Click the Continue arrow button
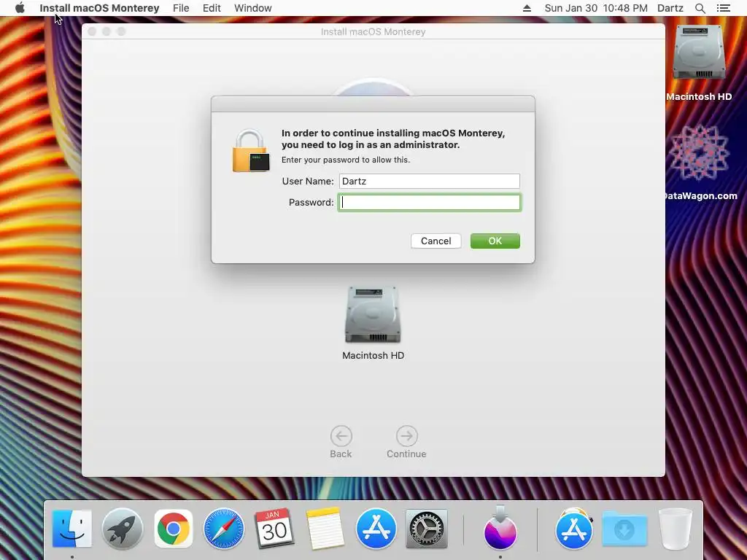Screen dimensions: 747x560 (406, 436)
